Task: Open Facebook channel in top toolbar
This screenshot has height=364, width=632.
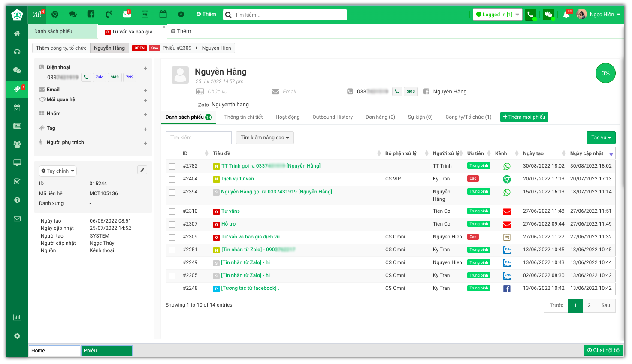Action: coord(91,14)
